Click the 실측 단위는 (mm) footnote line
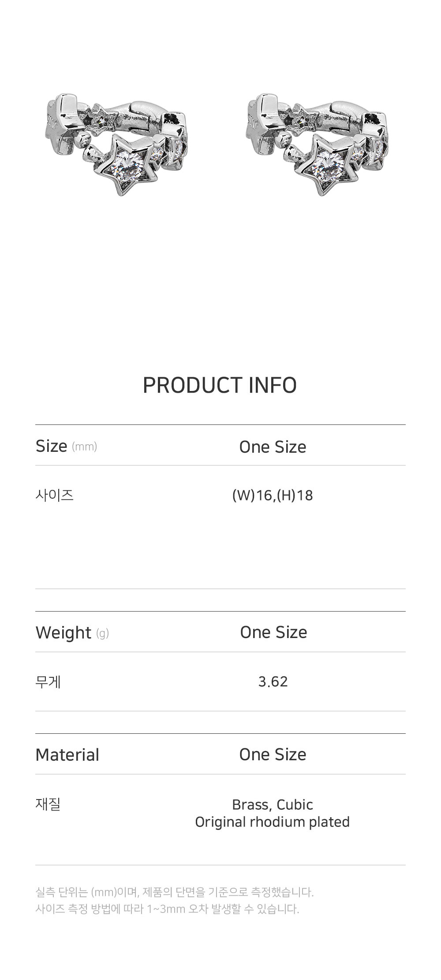Image resolution: width=441 pixels, height=980 pixels. (174, 892)
